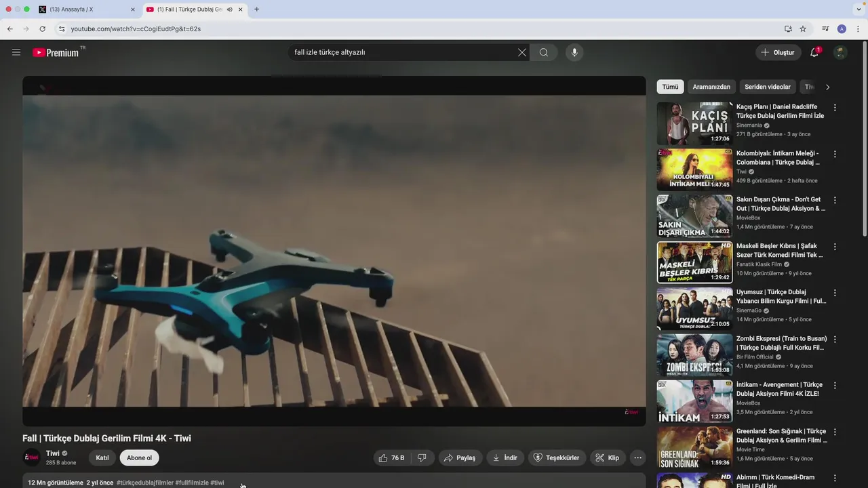View site information icon in address bar
The height and width of the screenshot is (488, 868).
click(61, 29)
